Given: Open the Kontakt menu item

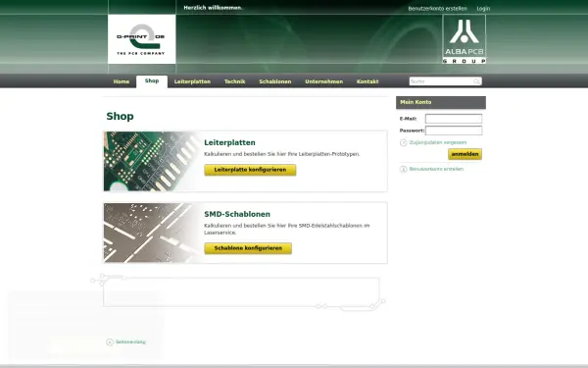Looking at the screenshot, I should coord(367,81).
